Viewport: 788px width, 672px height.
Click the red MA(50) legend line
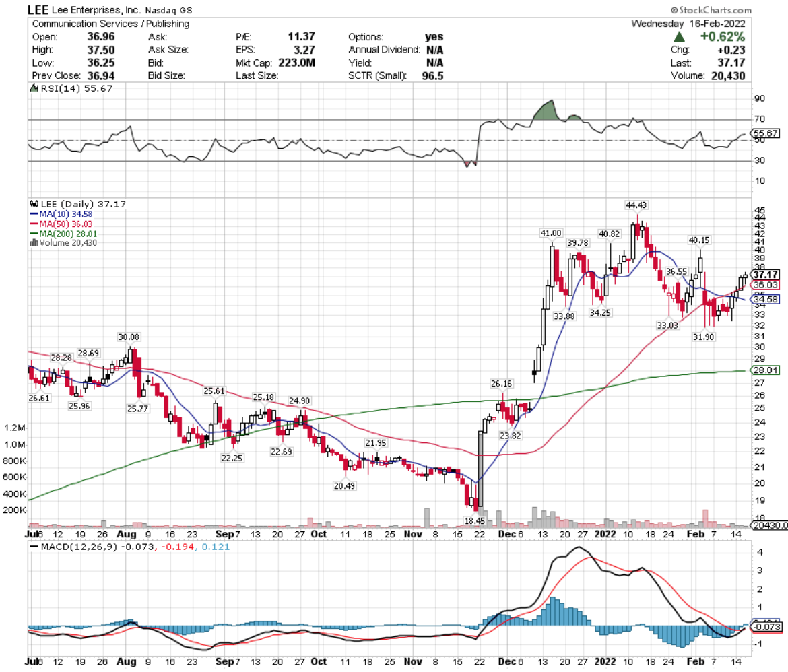(x=34, y=224)
